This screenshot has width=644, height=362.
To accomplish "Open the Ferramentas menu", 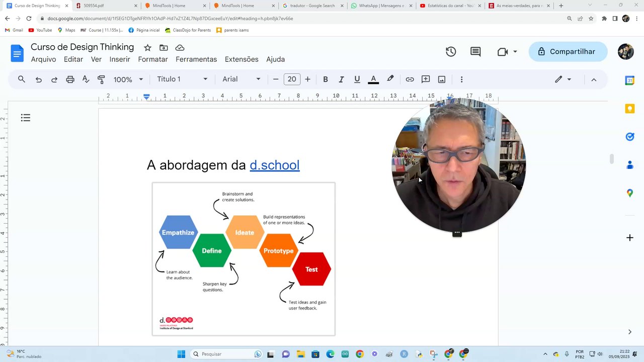I will click(196, 59).
